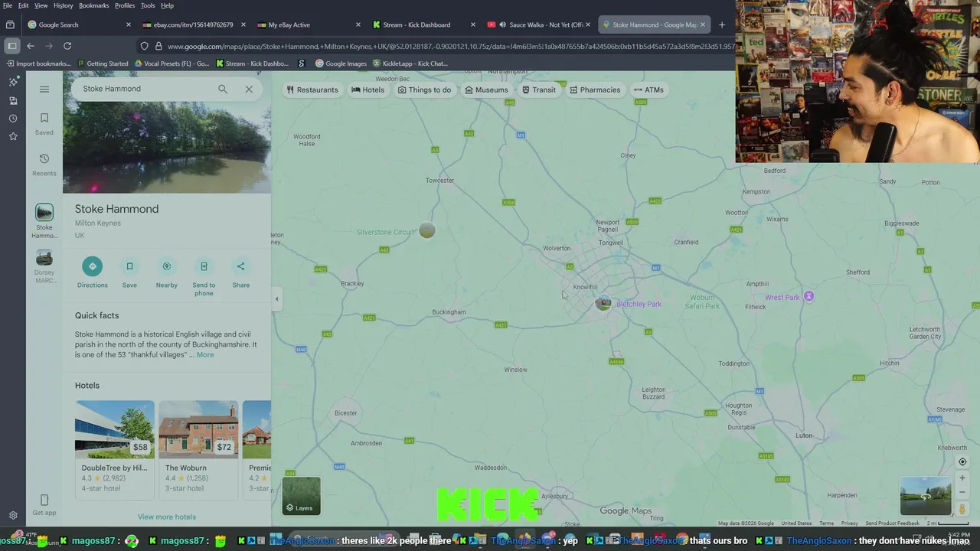Switch to the ebay.com item tab
980x551 pixels.
point(194,24)
